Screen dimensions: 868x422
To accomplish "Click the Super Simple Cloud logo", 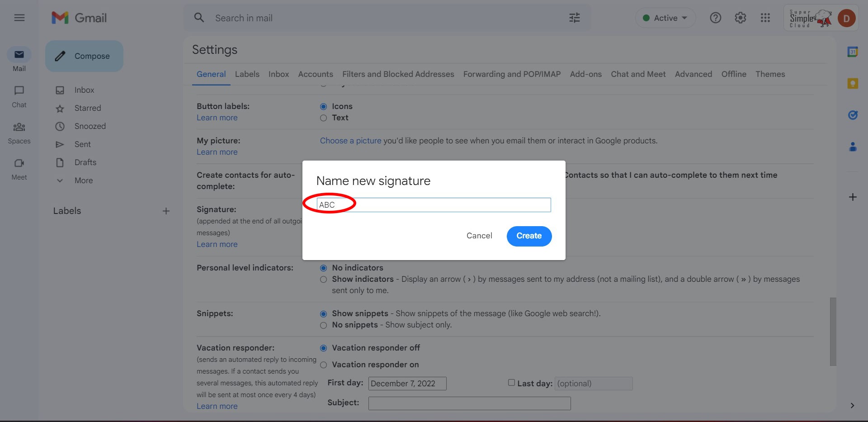I will [x=811, y=19].
